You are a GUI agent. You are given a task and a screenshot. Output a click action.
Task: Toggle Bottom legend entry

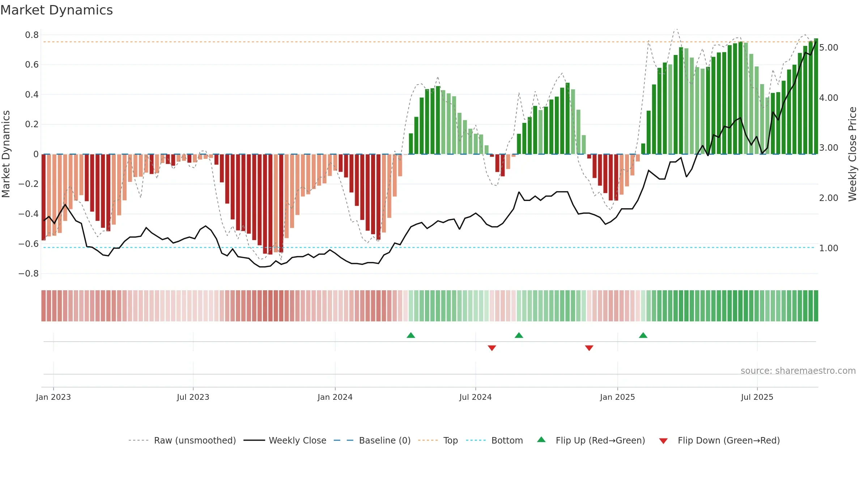(x=494, y=440)
